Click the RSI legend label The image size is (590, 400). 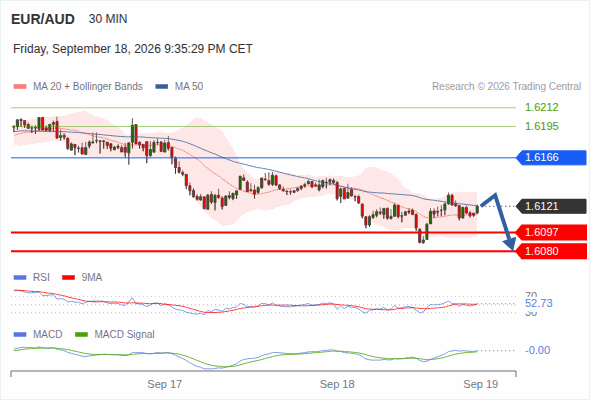(41, 278)
